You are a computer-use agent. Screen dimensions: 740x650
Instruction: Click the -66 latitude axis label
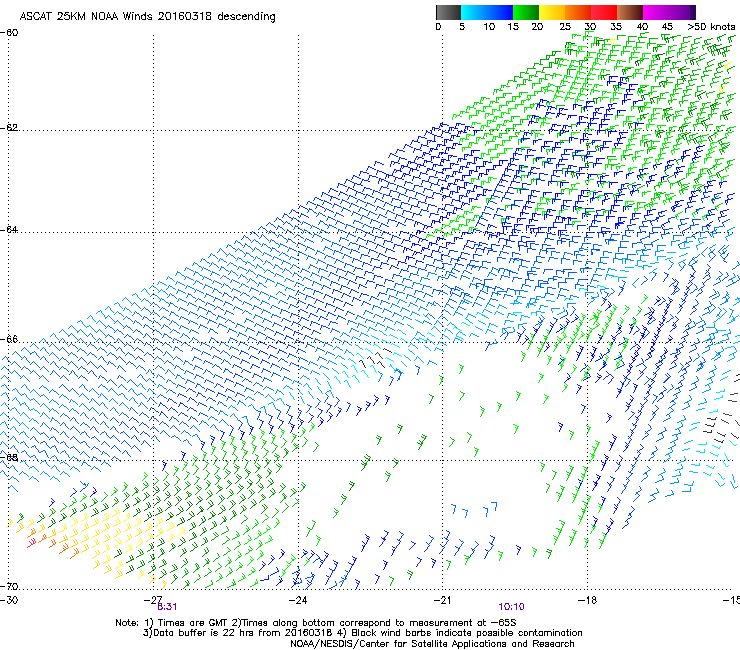tap(9, 340)
